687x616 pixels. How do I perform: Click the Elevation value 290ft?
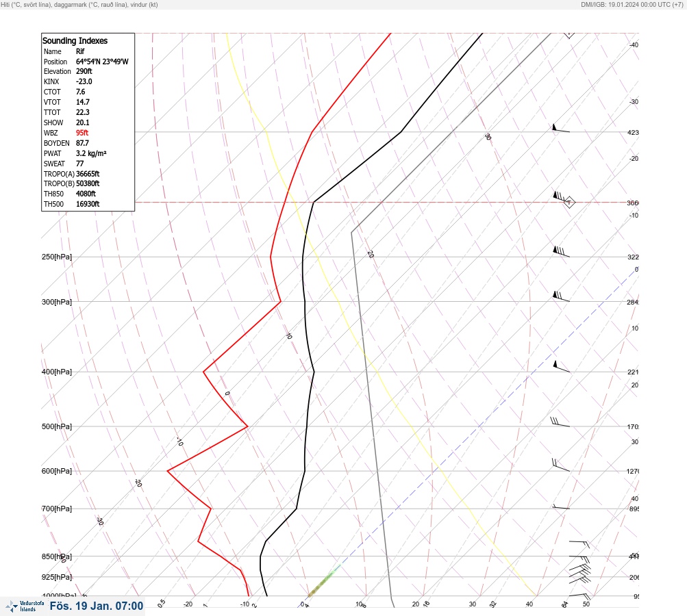pos(84,71)
